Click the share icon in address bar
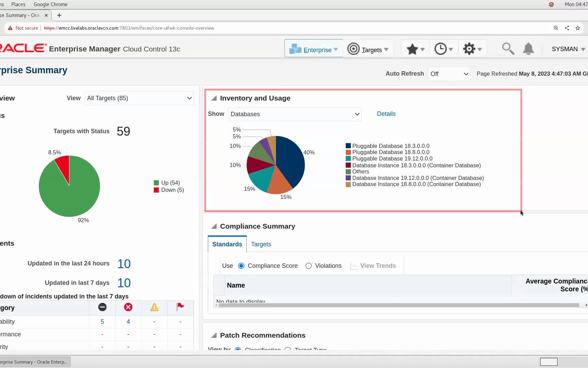 [567, 28]
